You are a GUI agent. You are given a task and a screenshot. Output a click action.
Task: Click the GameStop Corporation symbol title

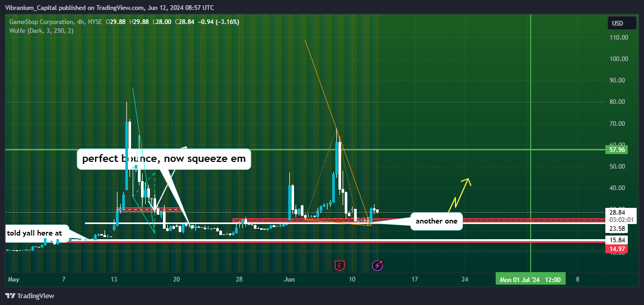(42, 22)
